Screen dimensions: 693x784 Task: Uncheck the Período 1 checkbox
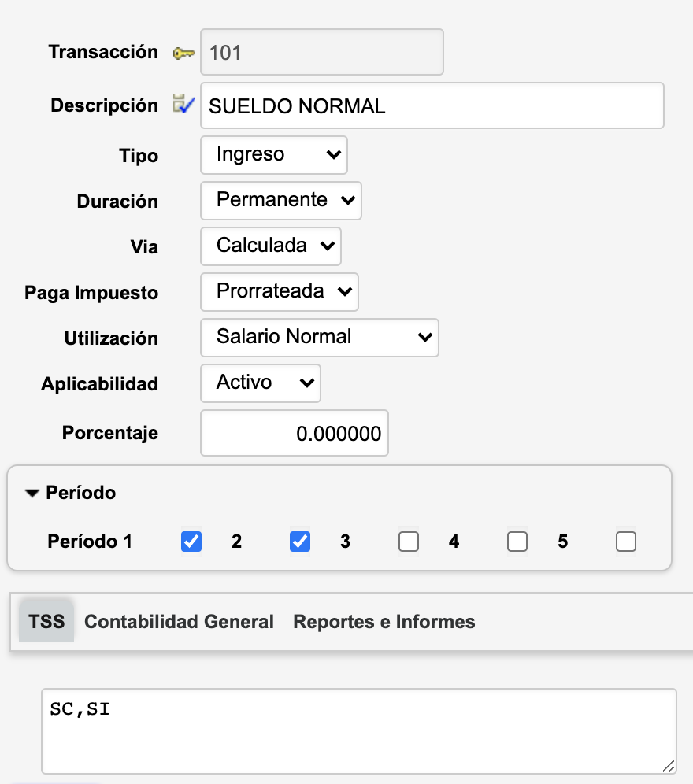[191, 542]
